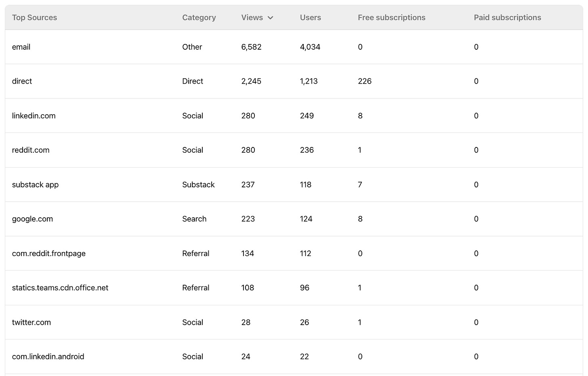Screen dimensions: 588x376
Task: Open the substack app source
Action: tap(35, 185)
